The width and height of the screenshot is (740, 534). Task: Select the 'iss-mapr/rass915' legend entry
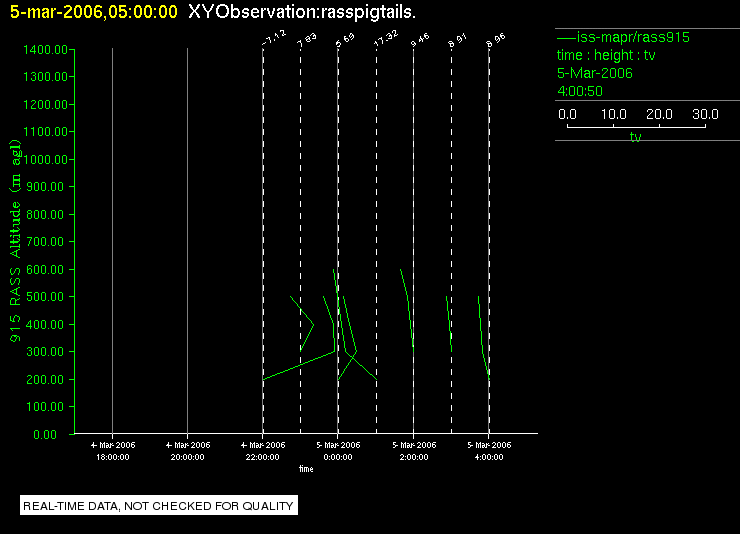click(x=623, y=37)
